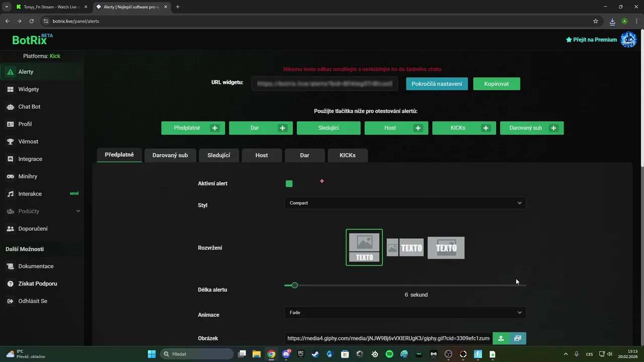Show hidden system tray icons
The height and width of the screenshot is (362, 644).
point(566,354)
